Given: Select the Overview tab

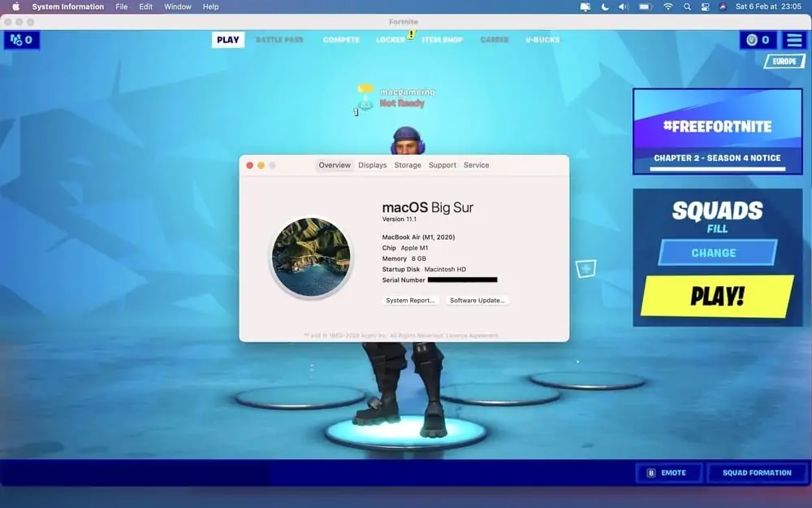Looking at the screenshot, I should click(335, 165).
